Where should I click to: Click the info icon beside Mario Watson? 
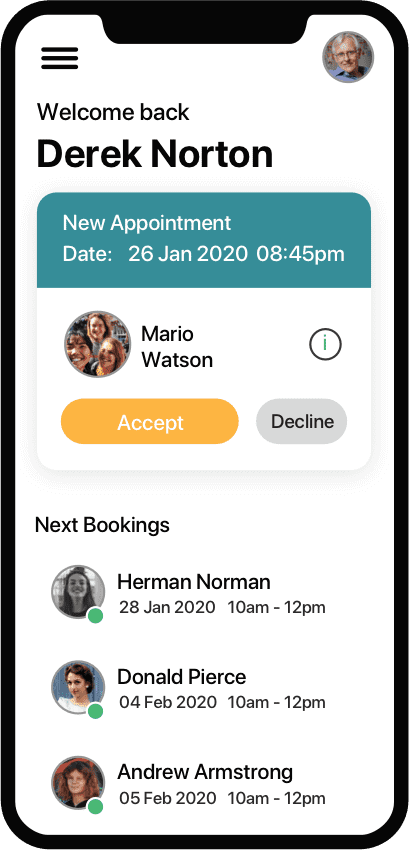pyautogui.click(x=325, y=344)
